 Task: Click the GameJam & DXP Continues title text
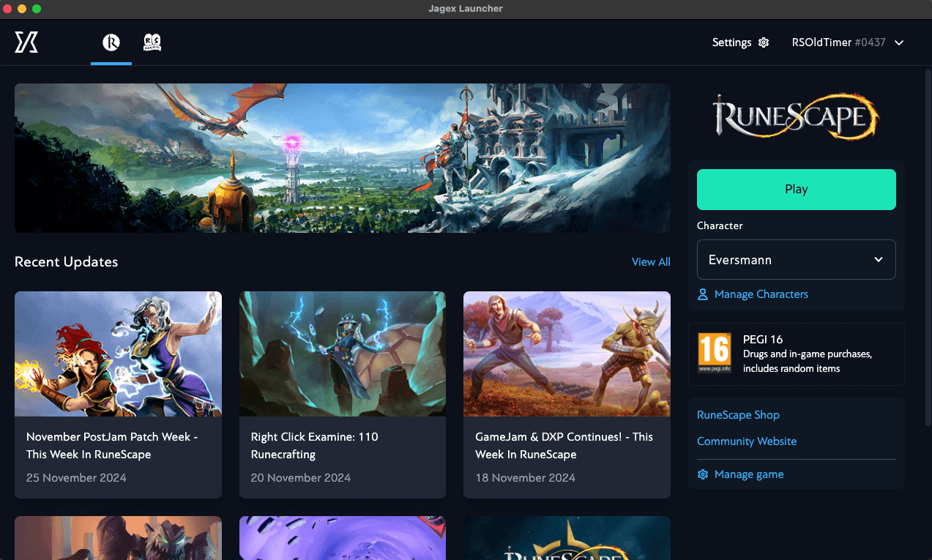click(564, 446)
